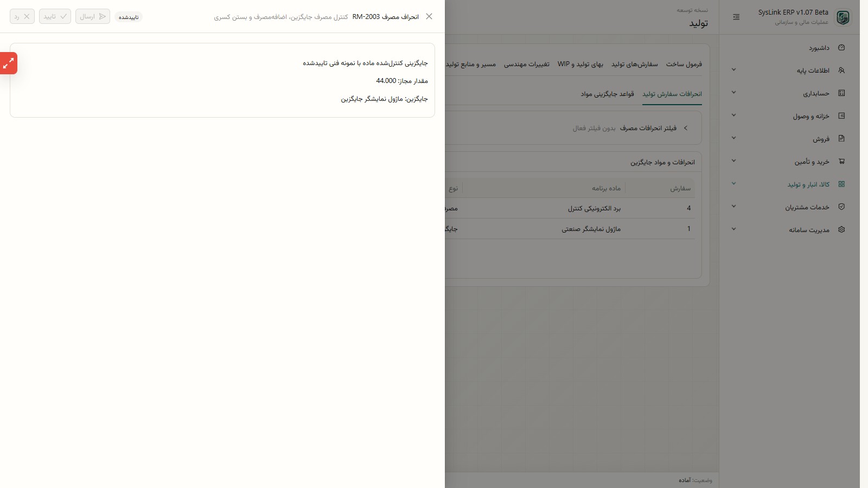Viewport: 868px width, 488px height.
Task: Click the مقدار مجاز: 44.000 line
Action: [402, 81]
